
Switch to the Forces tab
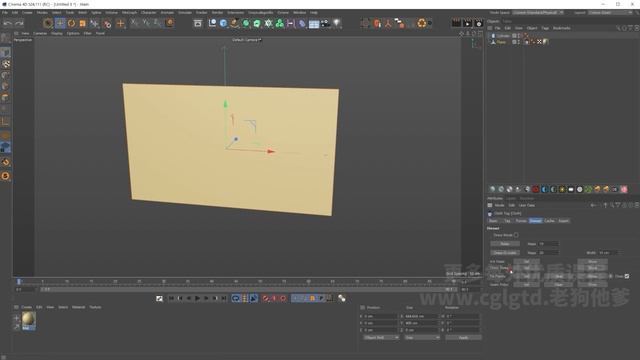click(521, 221)
